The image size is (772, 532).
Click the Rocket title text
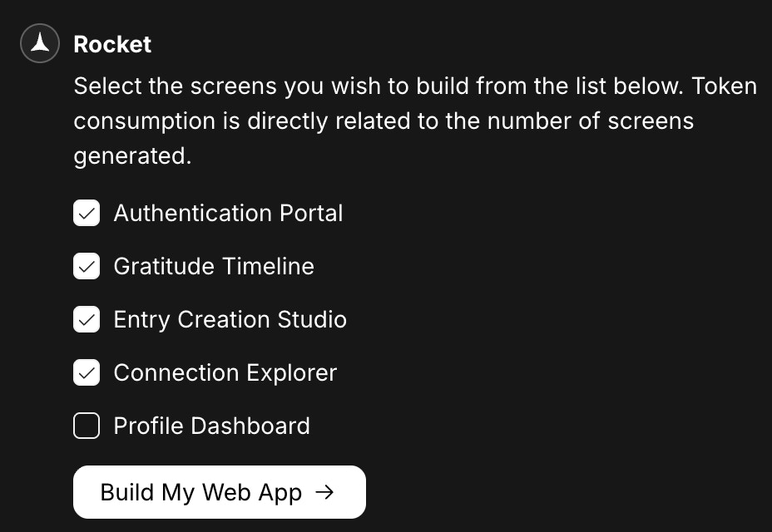[112, 44]
